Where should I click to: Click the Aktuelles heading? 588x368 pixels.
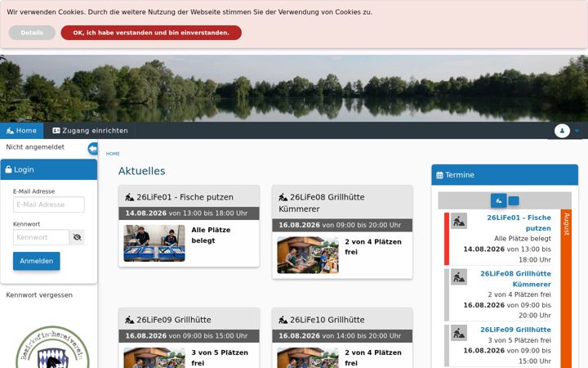click(x=142, y=171)
